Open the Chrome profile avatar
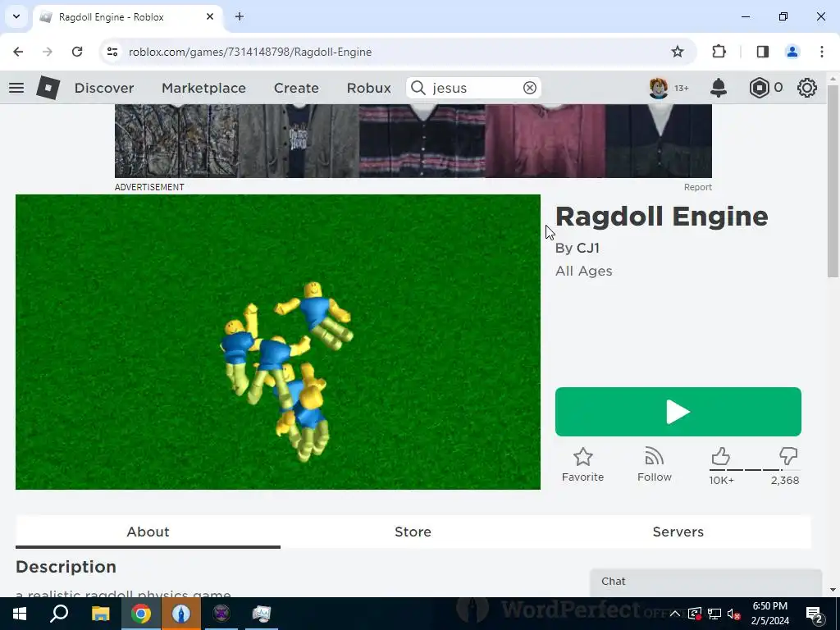Image resolution: width=840 pixels, height=630 pixels. [x=792, y=52]
